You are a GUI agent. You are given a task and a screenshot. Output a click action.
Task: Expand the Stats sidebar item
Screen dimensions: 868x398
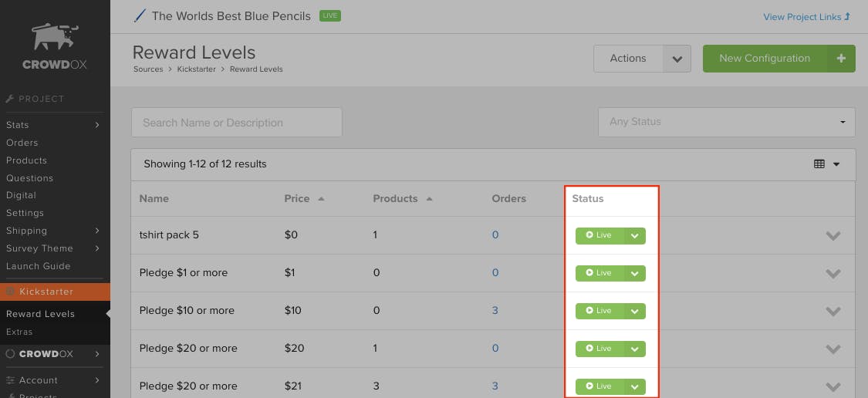coord(53,125)
